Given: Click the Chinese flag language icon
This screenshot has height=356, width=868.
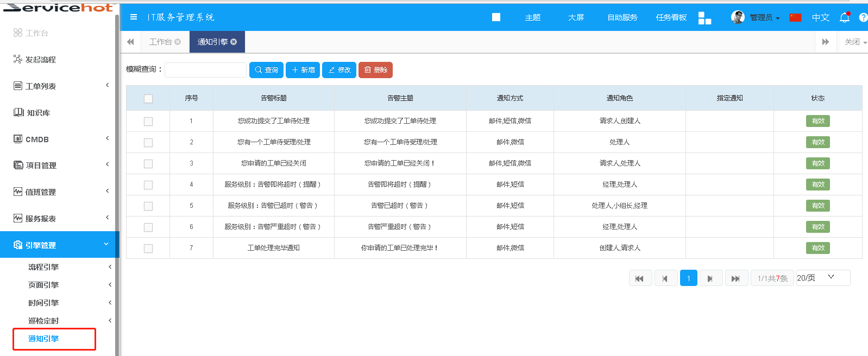Looking at the screenshot, I should tap(795, 17).
